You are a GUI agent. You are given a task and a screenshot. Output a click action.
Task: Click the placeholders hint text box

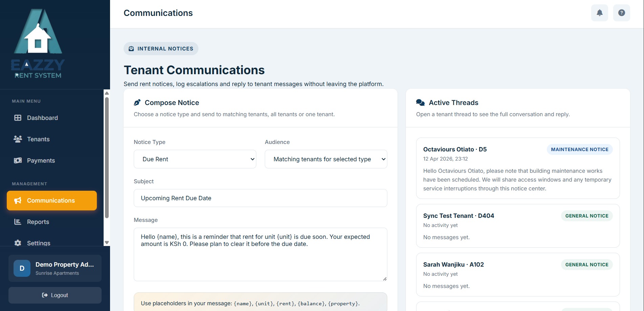pos(260,302)
